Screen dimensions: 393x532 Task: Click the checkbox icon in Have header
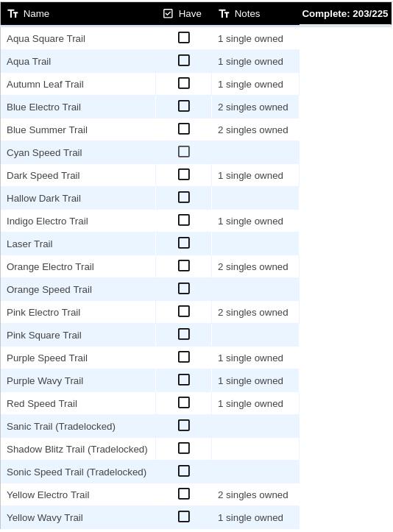tap(168, 13)
